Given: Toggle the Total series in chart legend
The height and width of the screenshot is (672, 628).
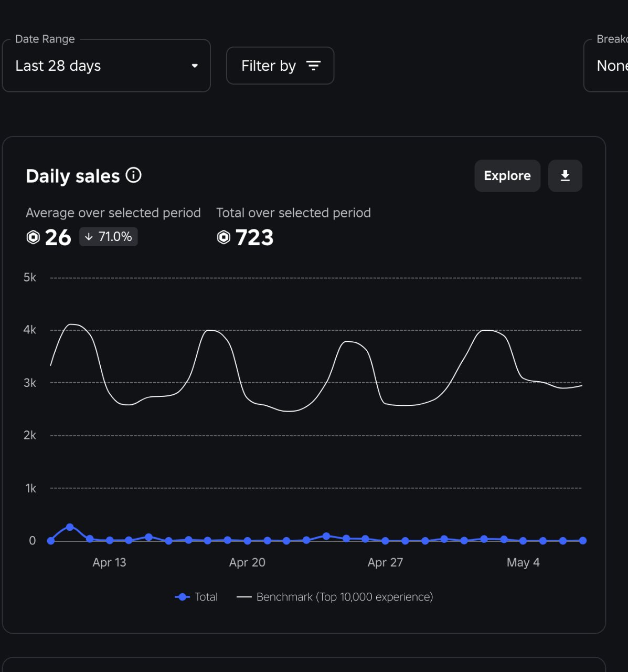Looking at the screenshot, I should click(x=196, y=597).
